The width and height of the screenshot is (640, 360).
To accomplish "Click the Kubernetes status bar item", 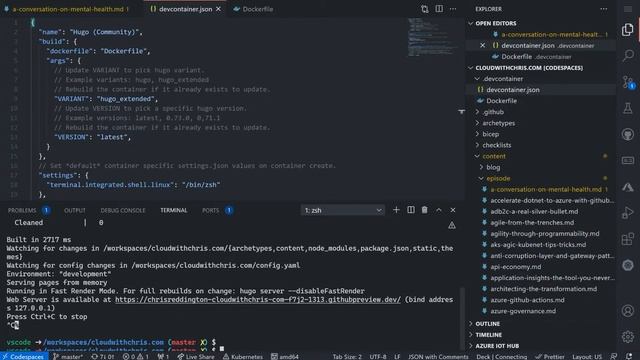I will (243, 356).
